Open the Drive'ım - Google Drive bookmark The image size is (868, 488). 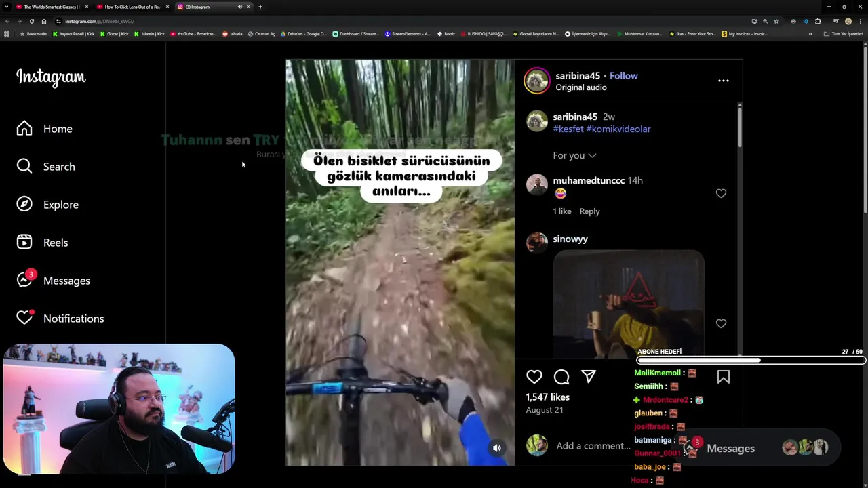point(304,33)
